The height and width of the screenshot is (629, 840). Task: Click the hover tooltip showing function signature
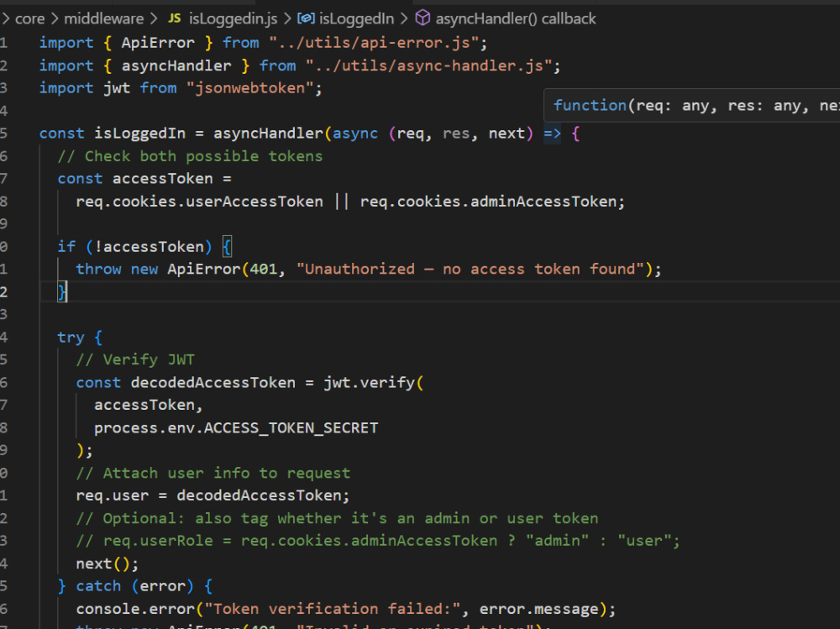[691, 106]
